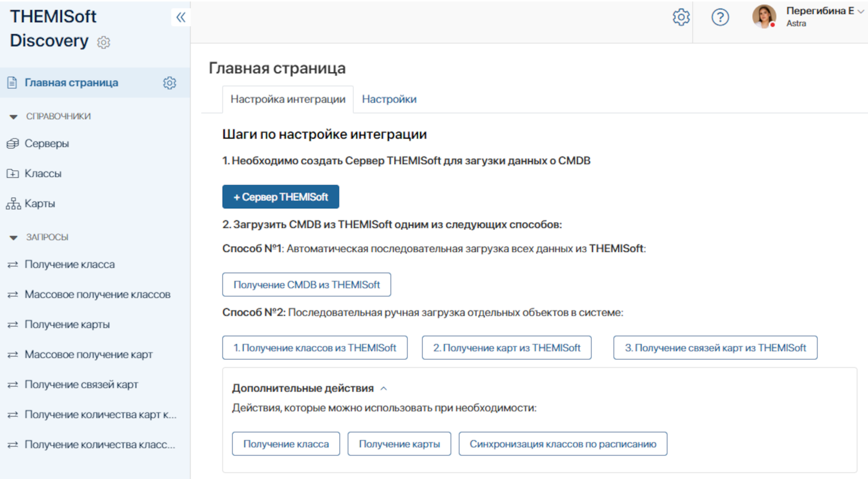Open help question mark icon

pyautogui.click(x=720, y=17)
